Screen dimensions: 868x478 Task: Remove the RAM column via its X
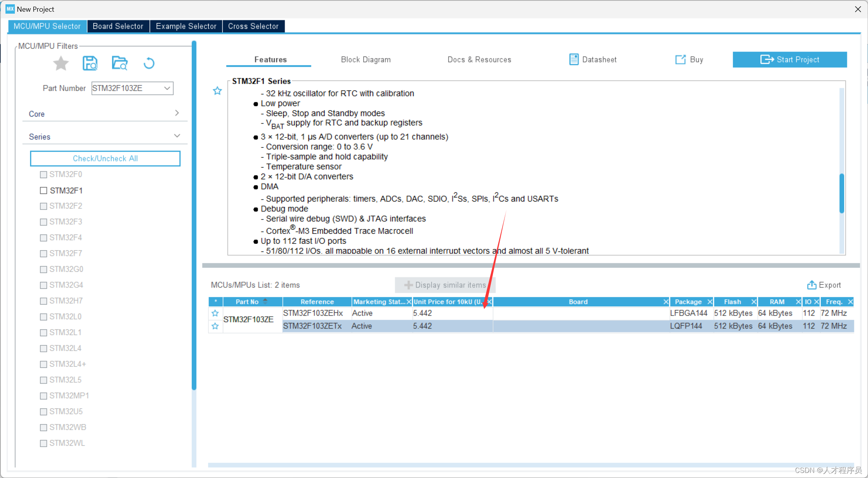pyautogui.click(x=798, y=302)
